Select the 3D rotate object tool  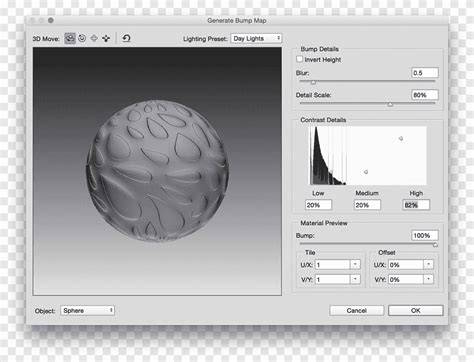pos(70,38)
